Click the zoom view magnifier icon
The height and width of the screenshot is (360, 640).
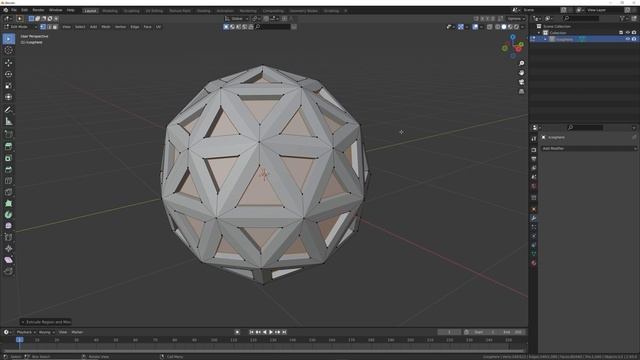[521, 63]
